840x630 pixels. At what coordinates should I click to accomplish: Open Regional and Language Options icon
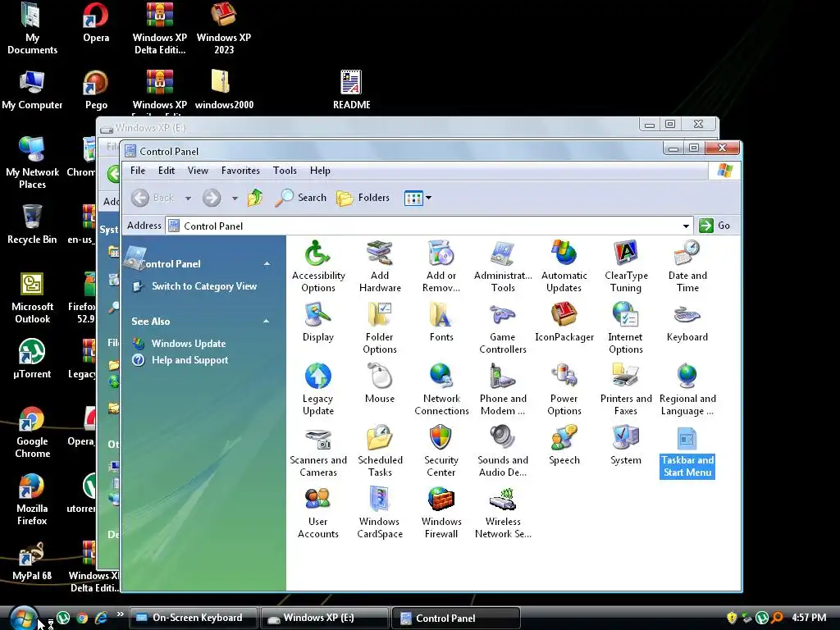687,390
